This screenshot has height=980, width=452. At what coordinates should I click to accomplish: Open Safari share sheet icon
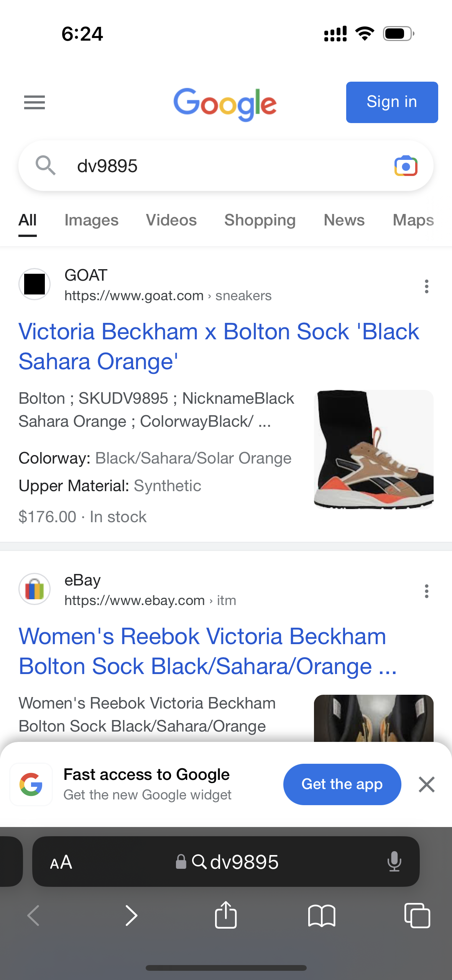point(226,915)
